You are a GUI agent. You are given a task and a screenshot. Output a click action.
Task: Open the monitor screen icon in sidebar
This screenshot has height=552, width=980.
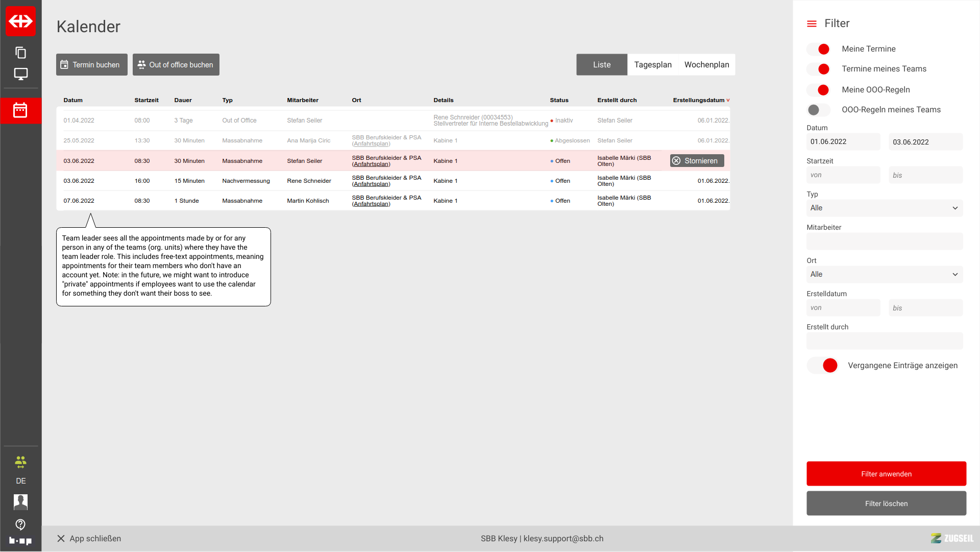click(x=20, y=74)
